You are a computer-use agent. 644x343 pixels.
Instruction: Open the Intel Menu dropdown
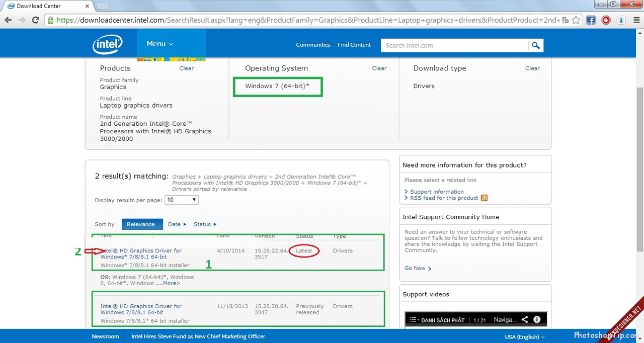tap(159, 44)
